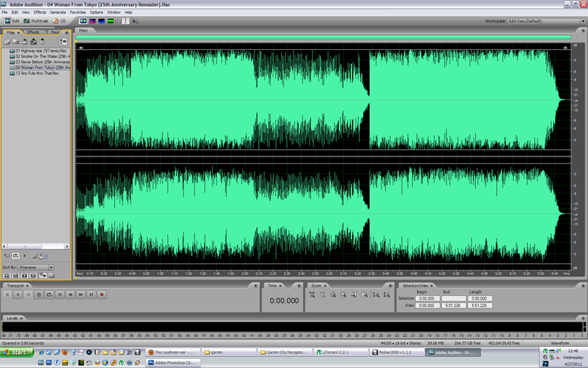Open 01 Highway star file

point(38,50)
